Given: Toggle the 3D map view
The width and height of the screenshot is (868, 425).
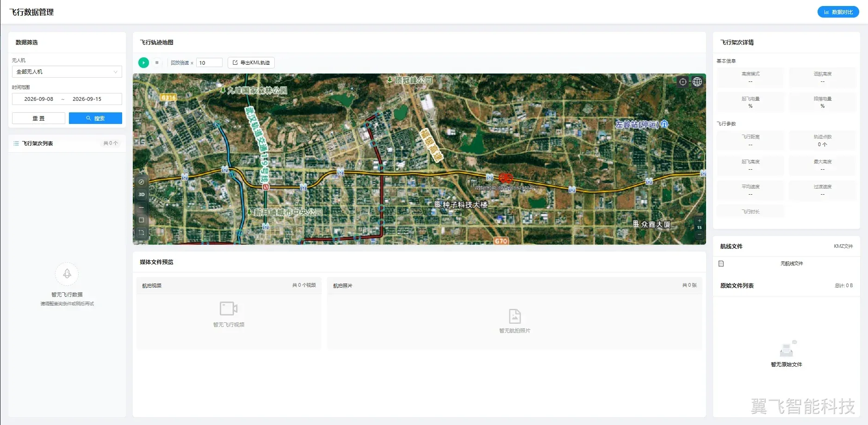Looking at the screenshot, I should pyautogui.click(x=142, y=194).
